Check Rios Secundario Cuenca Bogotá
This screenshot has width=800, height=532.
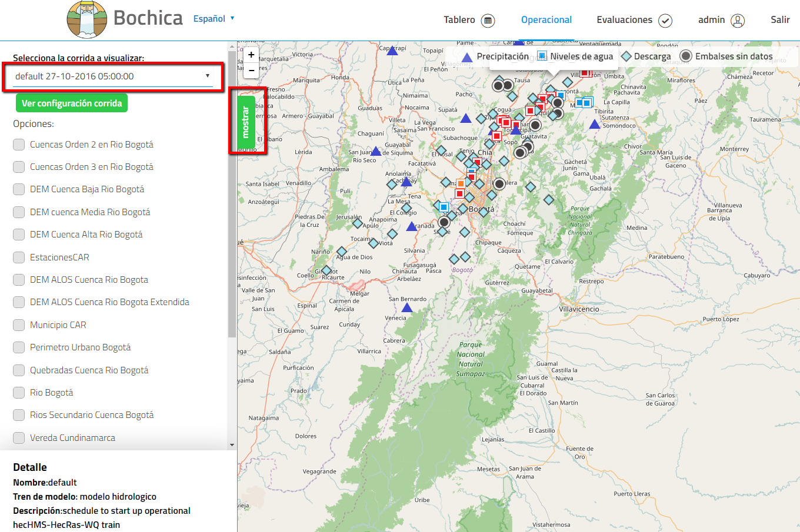point(19,415)
